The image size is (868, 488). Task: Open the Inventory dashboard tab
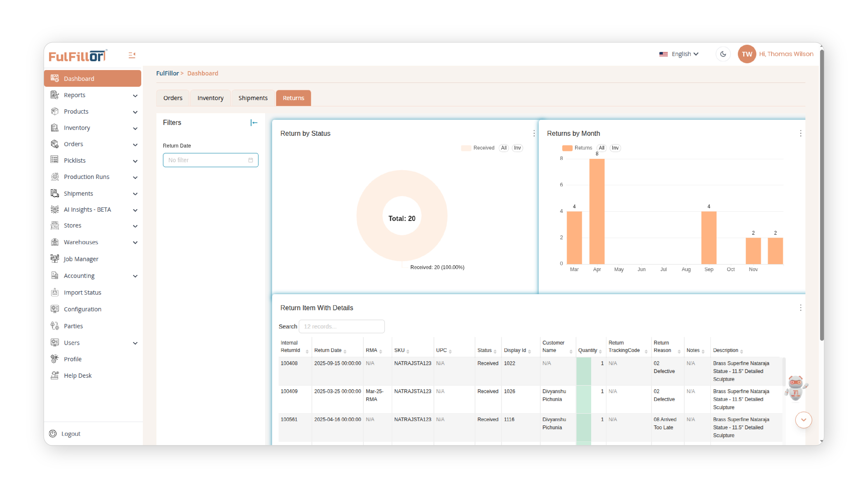210,98
